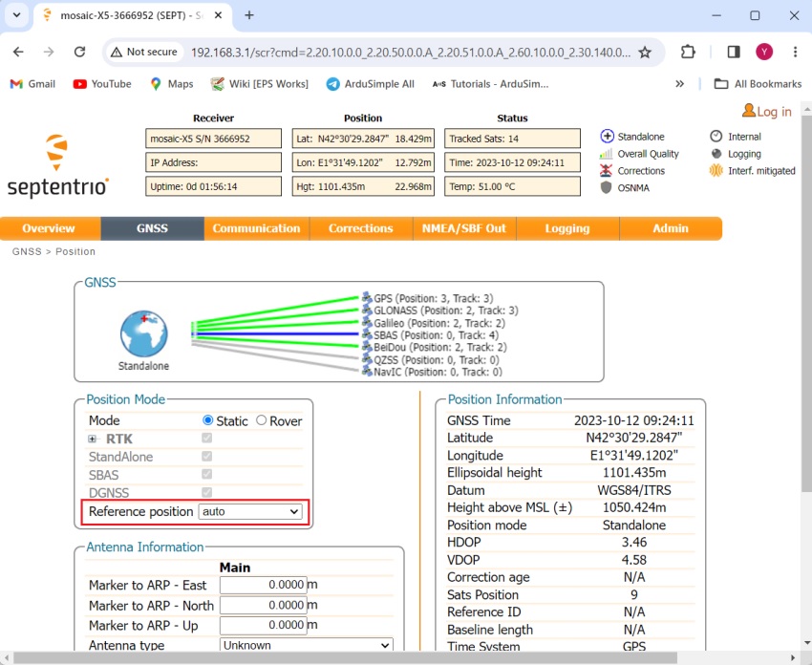This screenshot has width=812, height=665.
Task: Click the Log in link
Action: tap(767, 112)
